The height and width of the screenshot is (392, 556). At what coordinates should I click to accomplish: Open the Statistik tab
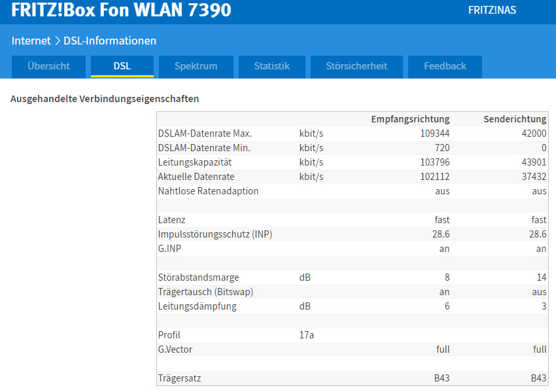(x=271, y=66)
